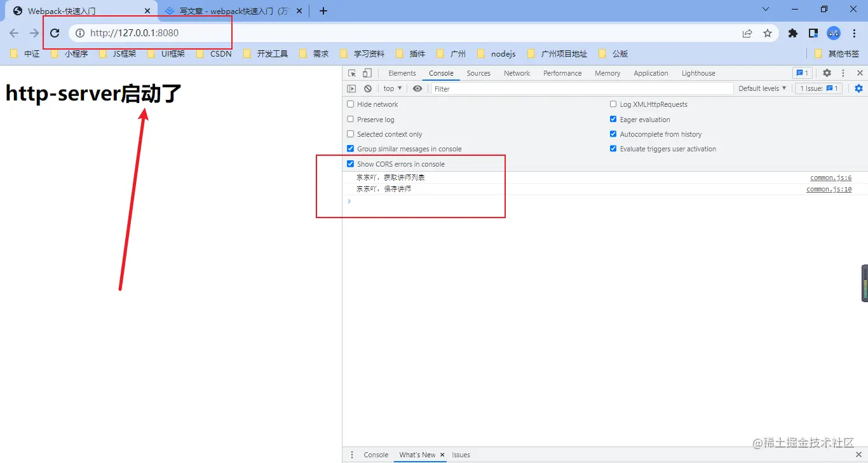This screenshot has height=463, width=868.
Task: Uncheck Show CORS errors in console
Action: pyautogui.click(x=350, y=164)
